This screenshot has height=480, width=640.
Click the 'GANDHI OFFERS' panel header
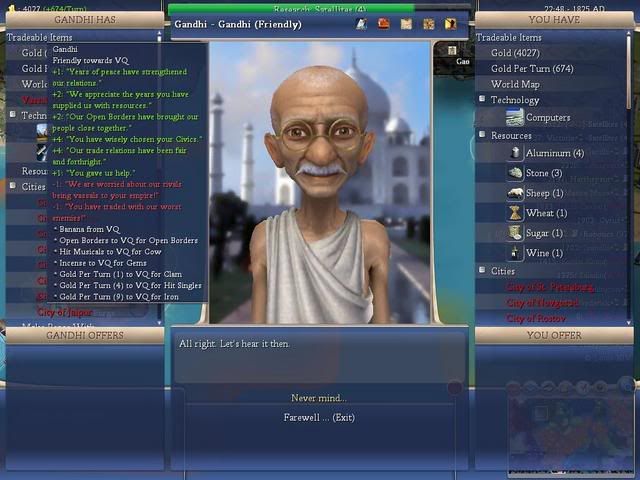click(x=85, y=336)
